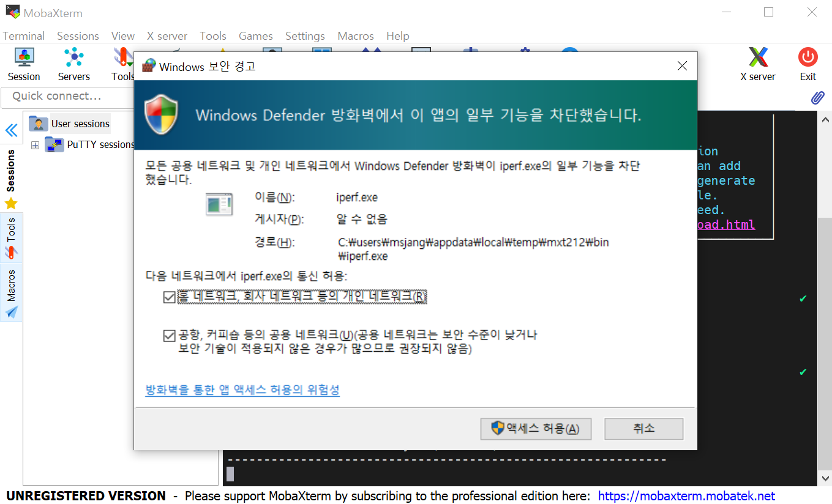Open the Terminal menu
The image size is (832, 504).
pos(24,36)
